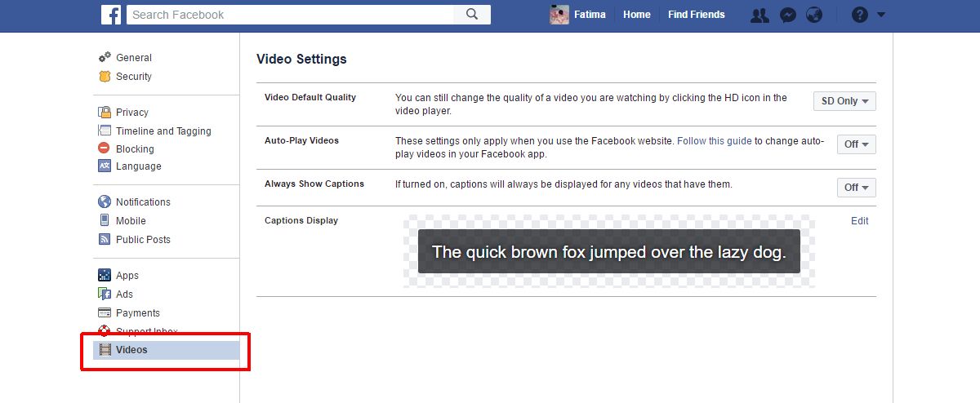Open the Friend Requests icon
Viewport: 980px width, 403px height.
(x=759, y=15)
